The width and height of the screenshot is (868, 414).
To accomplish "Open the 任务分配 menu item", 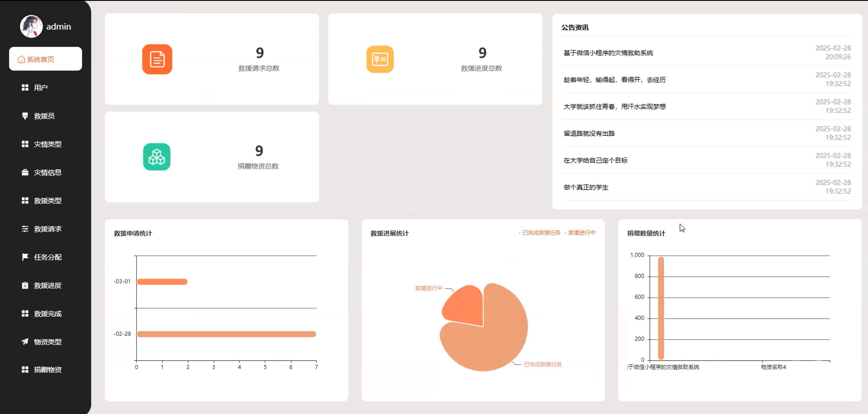I will pyautogui.click(x=45, y=257).
